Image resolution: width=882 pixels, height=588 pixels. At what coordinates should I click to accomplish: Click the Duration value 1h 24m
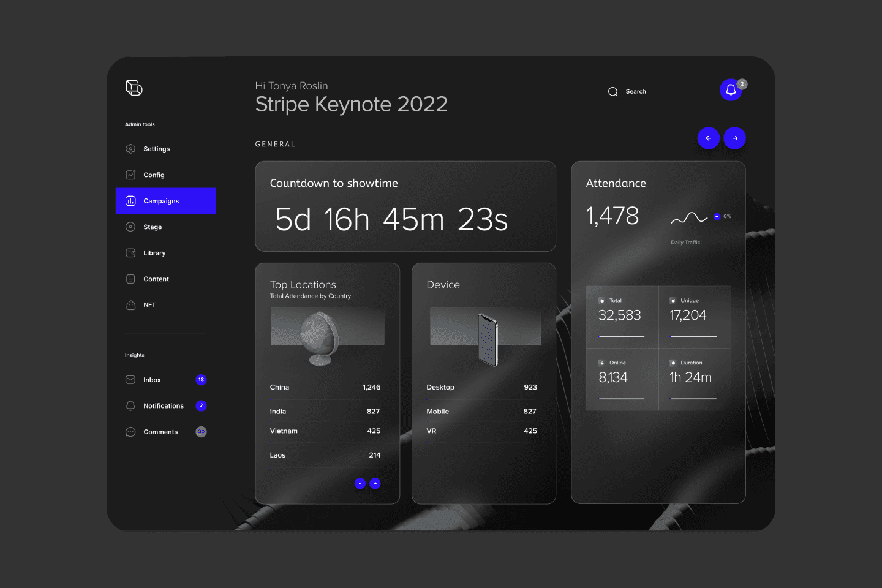tap(690, 378)
